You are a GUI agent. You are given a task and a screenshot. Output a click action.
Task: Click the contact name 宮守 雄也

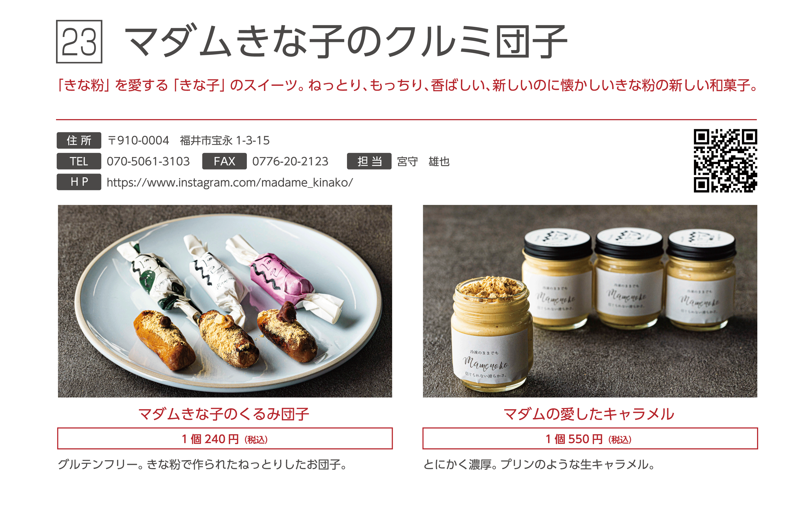(423, 161)
